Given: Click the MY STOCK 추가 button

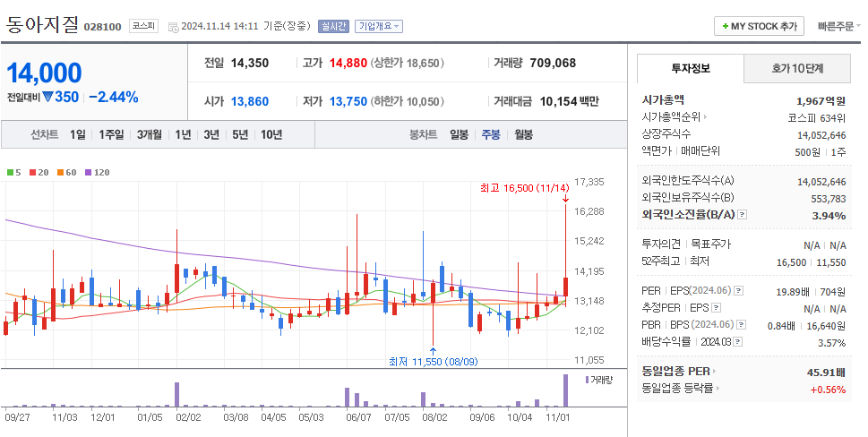Looking at the screenshot, I should click(759, 27).
